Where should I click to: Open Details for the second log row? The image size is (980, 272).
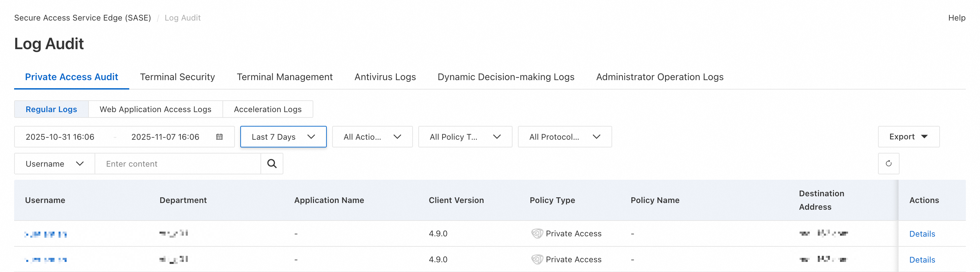(x=922, y=260)
